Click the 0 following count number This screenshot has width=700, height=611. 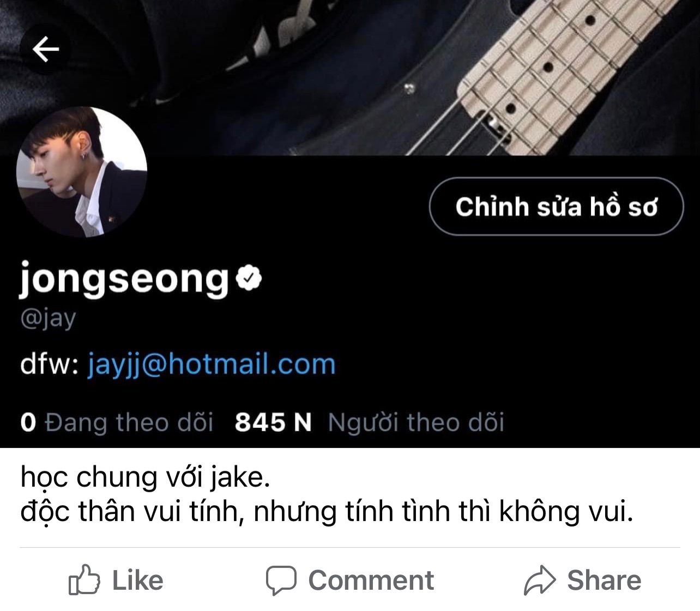coord(28,422)
